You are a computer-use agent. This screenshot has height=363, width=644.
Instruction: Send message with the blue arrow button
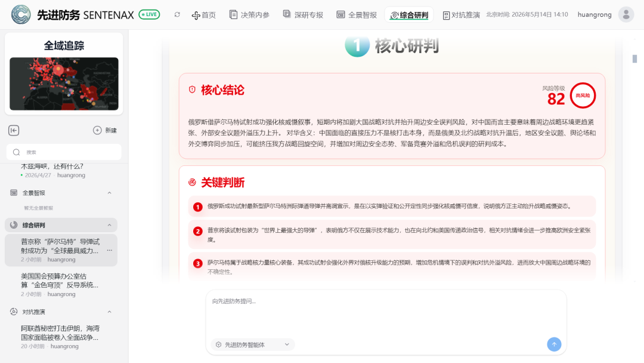(x=554, y=344)
